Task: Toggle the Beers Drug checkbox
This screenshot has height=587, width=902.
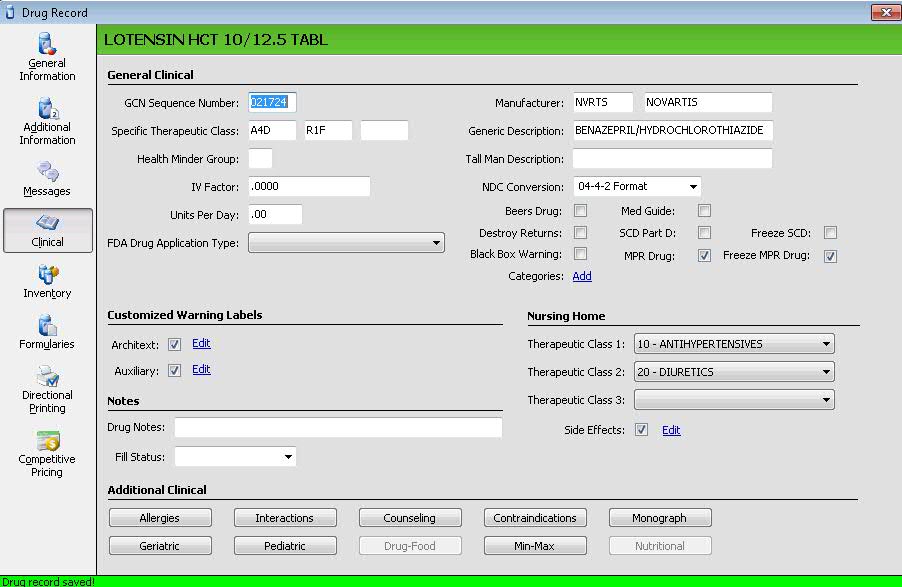Action: pos(580,211)
